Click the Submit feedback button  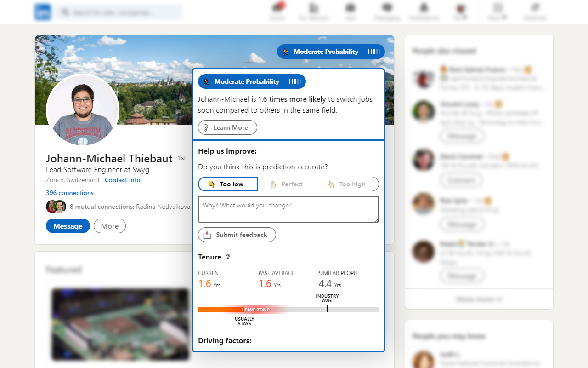237,235
